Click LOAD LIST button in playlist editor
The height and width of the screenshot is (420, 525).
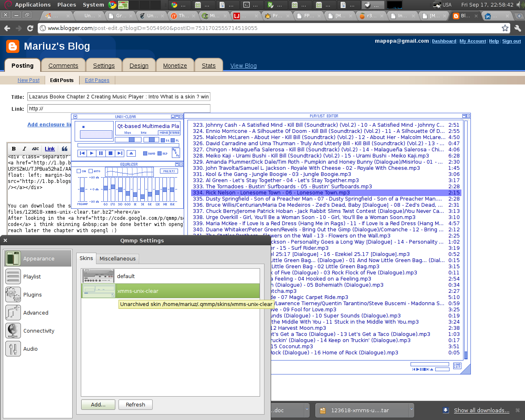tap(457, 365)
